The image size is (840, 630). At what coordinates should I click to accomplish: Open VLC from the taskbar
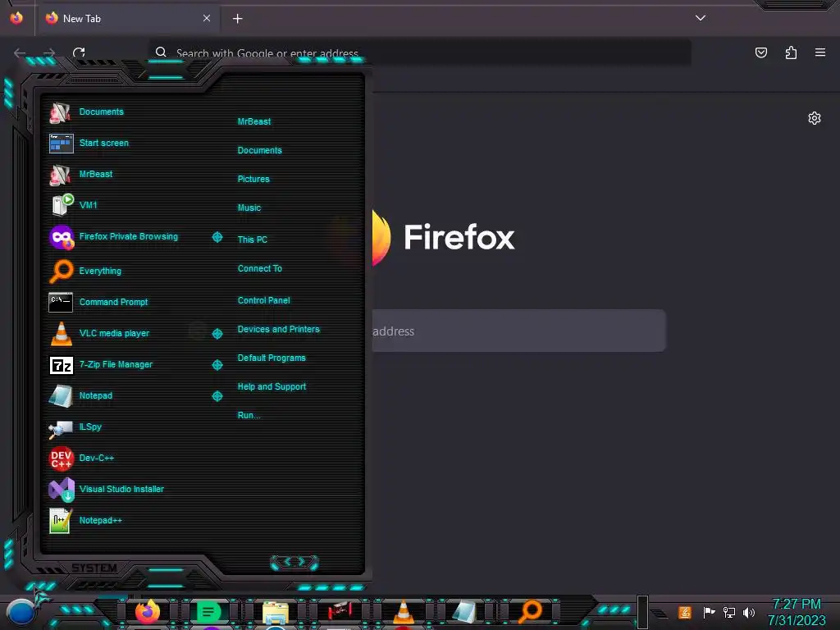click(x=404, y=612)
